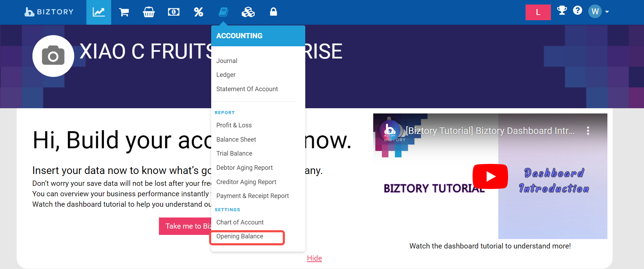Select Journal from the Accounting menu
The width and height of the screenshot is (644, 269).
click(x=227, y=61)
